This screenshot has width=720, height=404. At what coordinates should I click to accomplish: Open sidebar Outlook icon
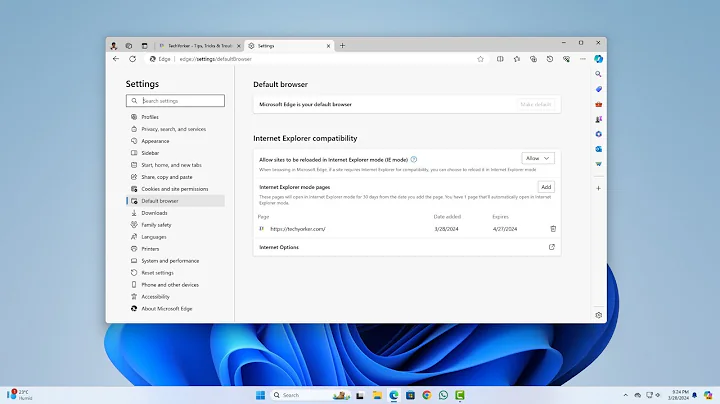click(598, 149)
